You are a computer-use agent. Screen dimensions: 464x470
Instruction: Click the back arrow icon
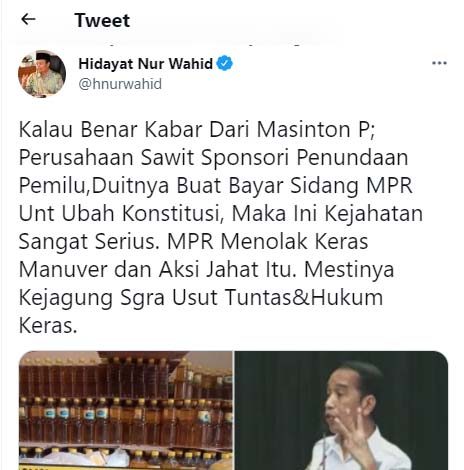click(28, 19)
